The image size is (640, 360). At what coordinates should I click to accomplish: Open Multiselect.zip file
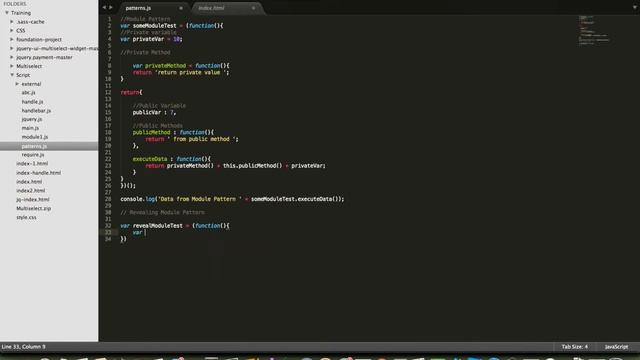click(33, 209)
